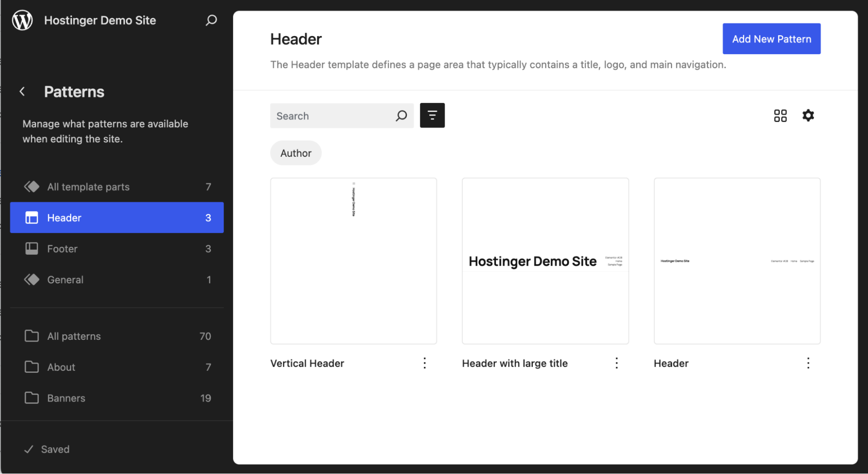Viewport: 868px width, 474px height.
Task: Click the Header template part icon
Action: point(32,217)
